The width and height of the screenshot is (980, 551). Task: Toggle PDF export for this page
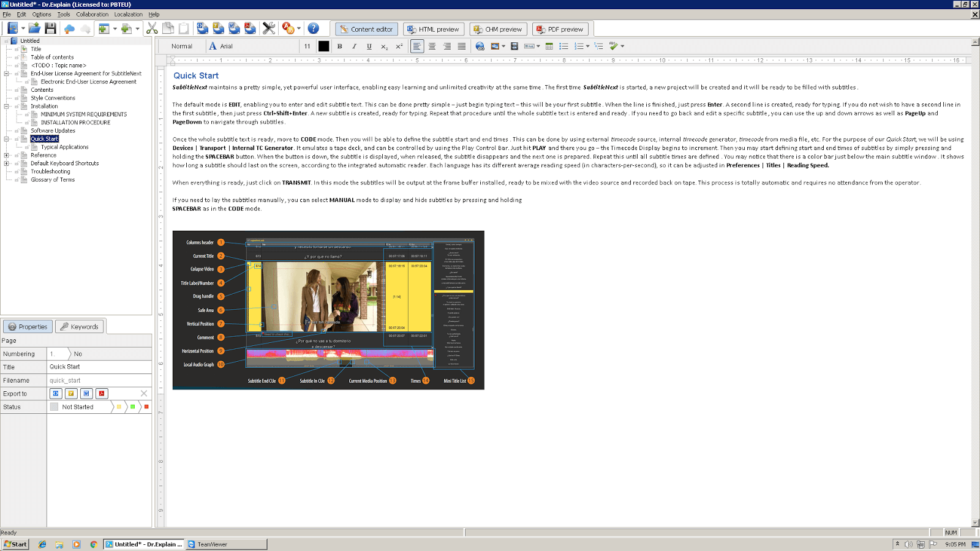pos(102,394)
